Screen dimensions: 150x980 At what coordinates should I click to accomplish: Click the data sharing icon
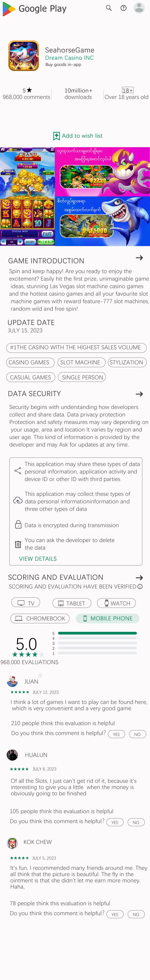(17, 471)
